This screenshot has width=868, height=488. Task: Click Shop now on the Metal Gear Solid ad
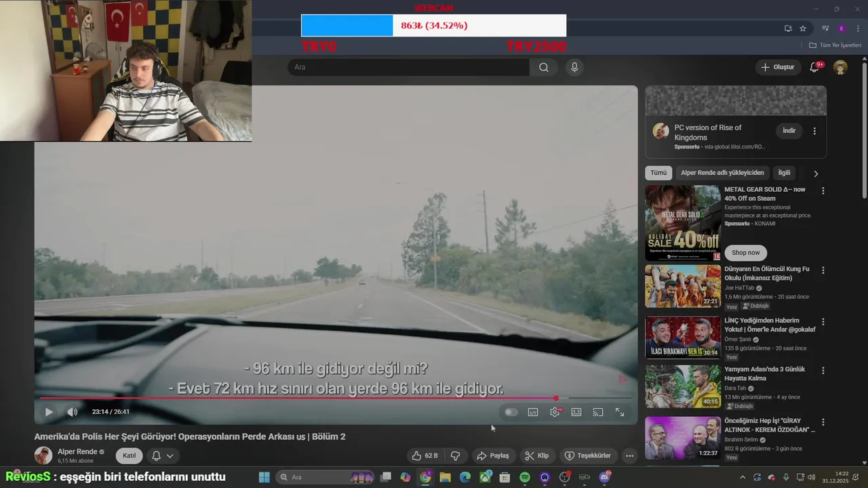pos(746,253)
